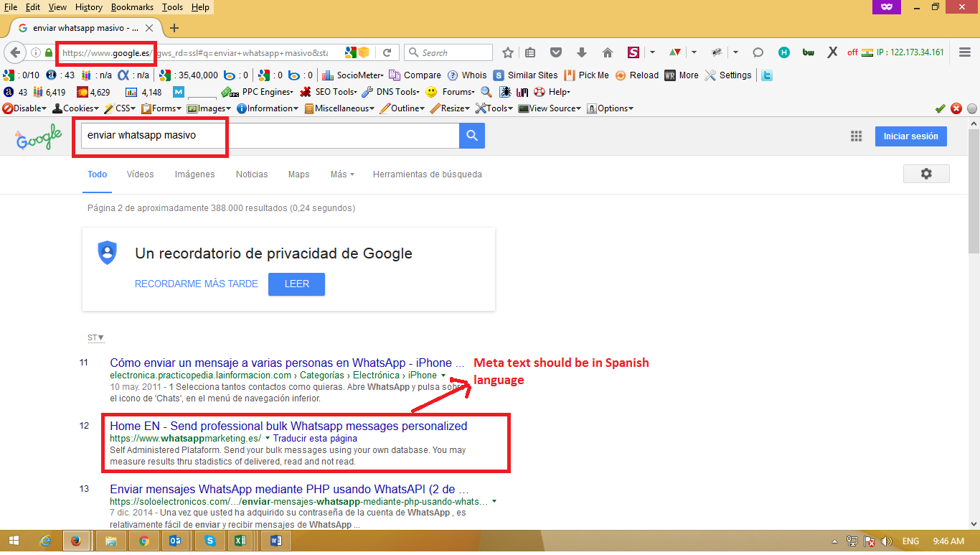Screen dimensions: 980x555
Task: Open Chrome from the taskbar
Action: (143, 541)
